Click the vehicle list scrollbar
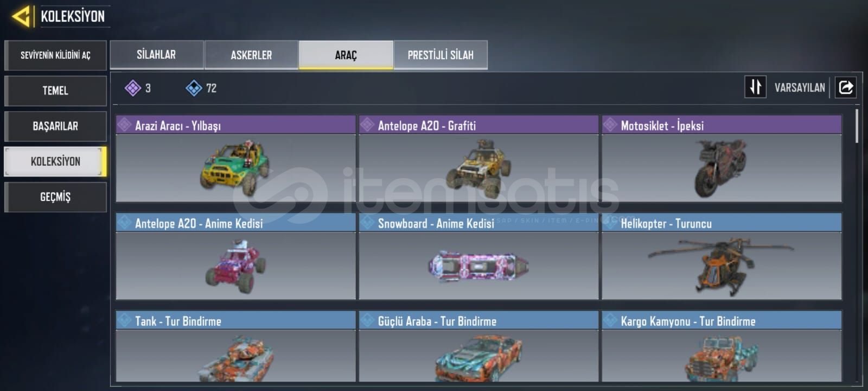The image size is (868, 391). [x=857, y=126]
